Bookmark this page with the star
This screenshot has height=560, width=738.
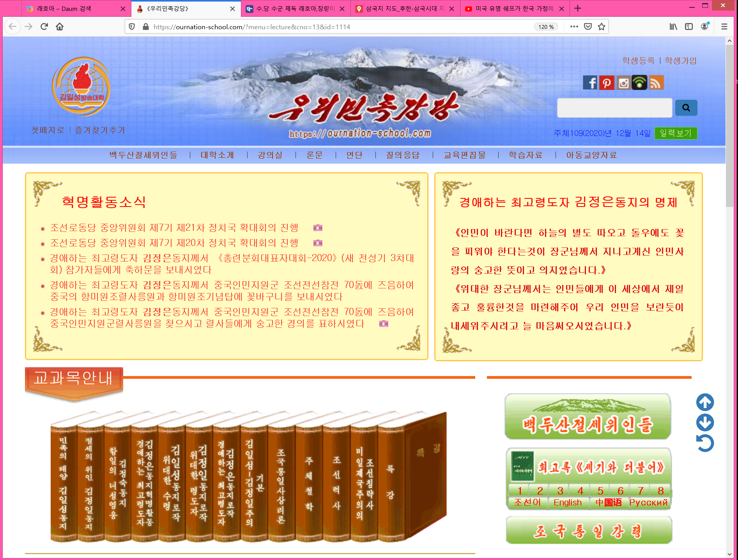tap(602, 26)
